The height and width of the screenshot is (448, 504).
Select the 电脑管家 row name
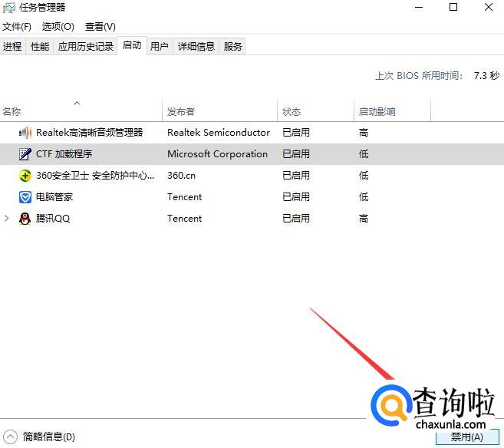click(x=54, y=197)
